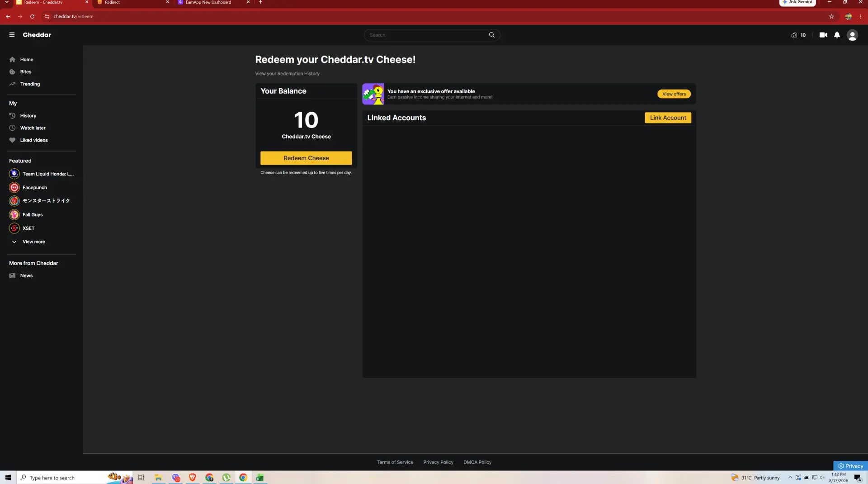This screenshot has width=868, height=484.
Task: Open the DMCA Policy link
Action: point(477,462)
